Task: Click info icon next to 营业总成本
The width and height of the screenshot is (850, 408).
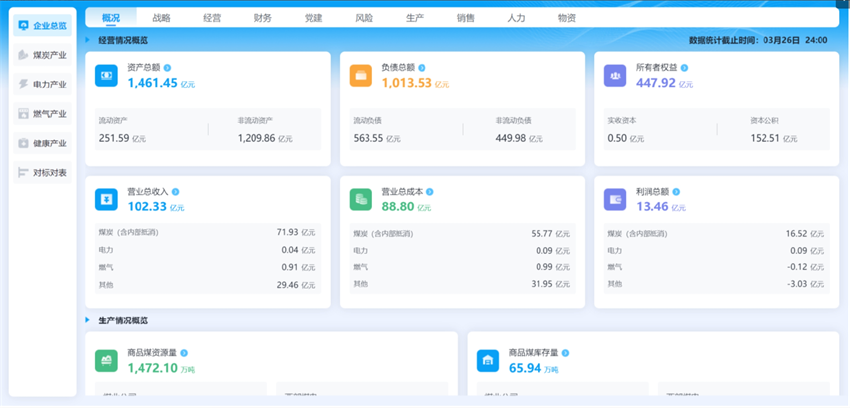Action: click(431, 191)
